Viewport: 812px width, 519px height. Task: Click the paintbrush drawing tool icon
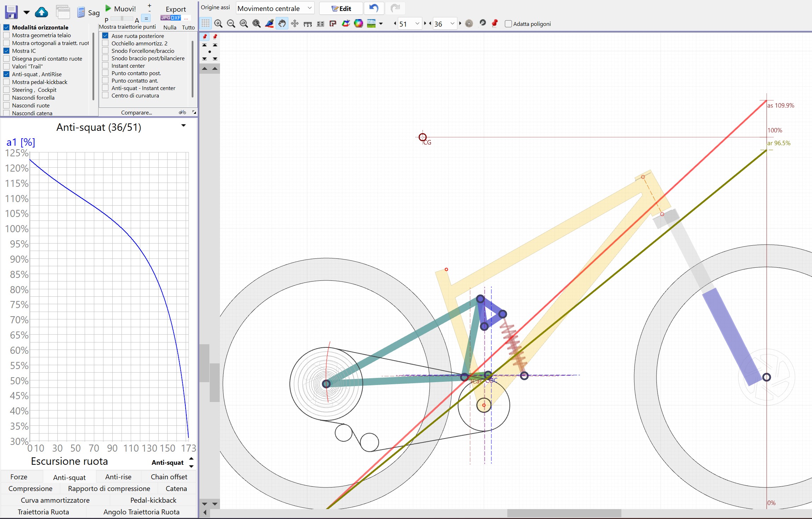coord(269,24)
